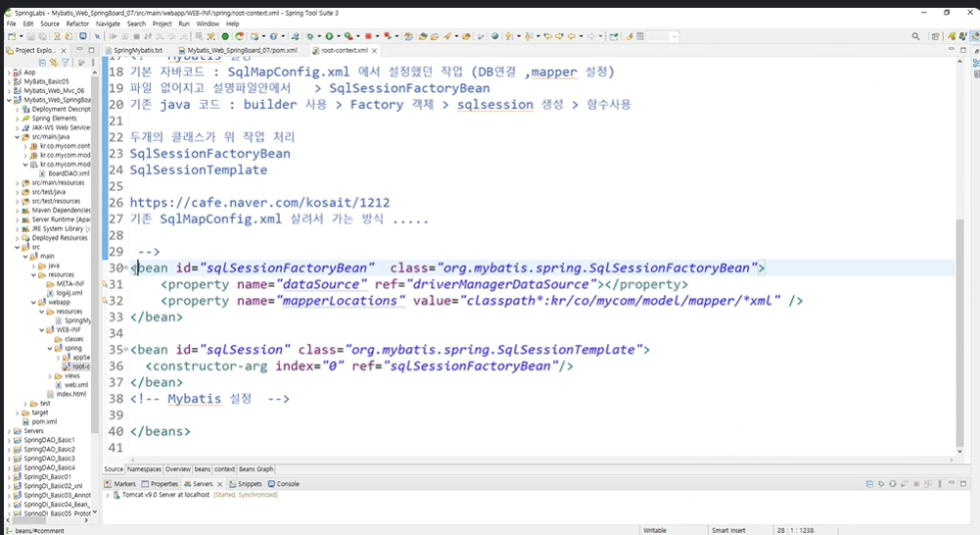Switch to the Beans Graph editor tab

[x=257, y=468]
